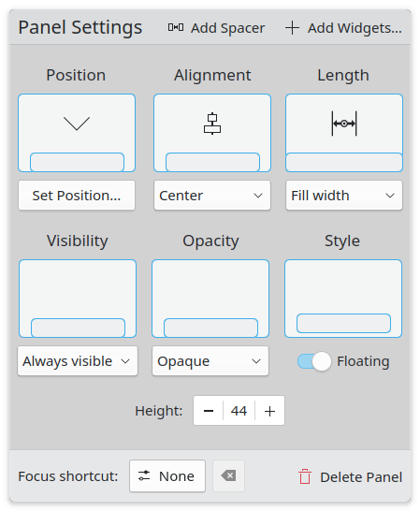Click the Alignment center icon preview
The image size is (420, 511).
coord(212,124)
